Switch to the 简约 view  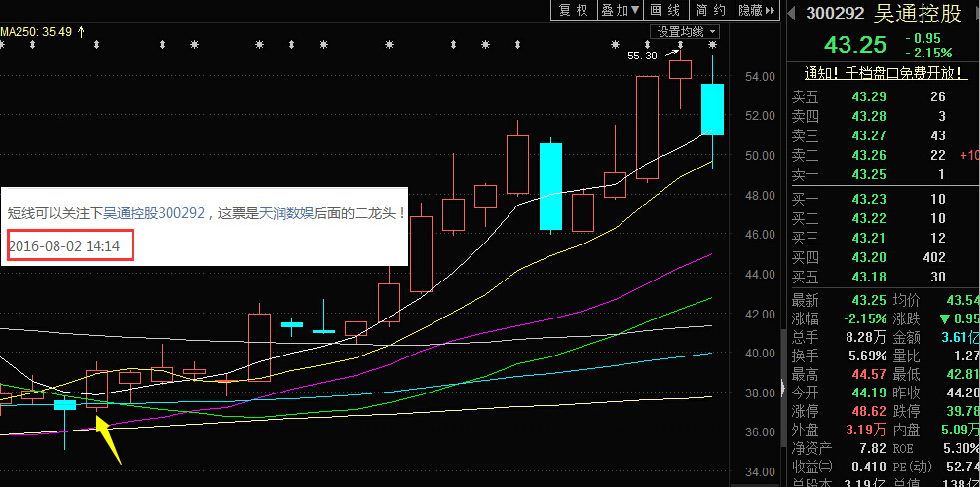(711, 10)
